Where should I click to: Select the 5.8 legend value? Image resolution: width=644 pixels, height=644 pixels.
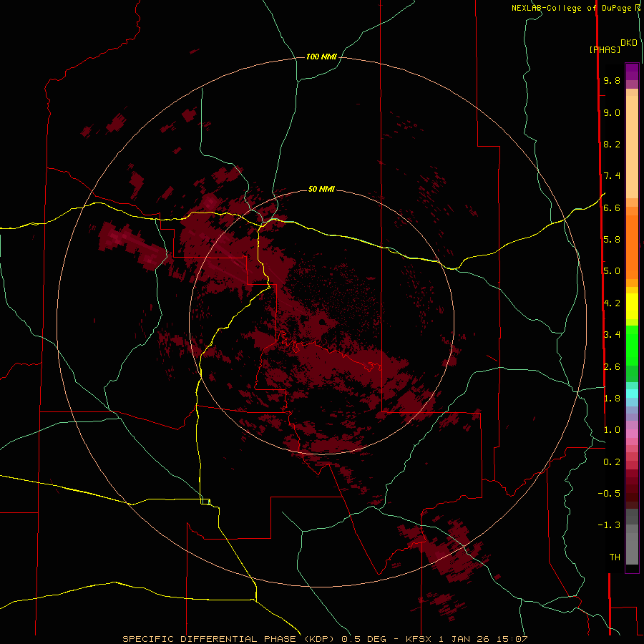(612, 240)
